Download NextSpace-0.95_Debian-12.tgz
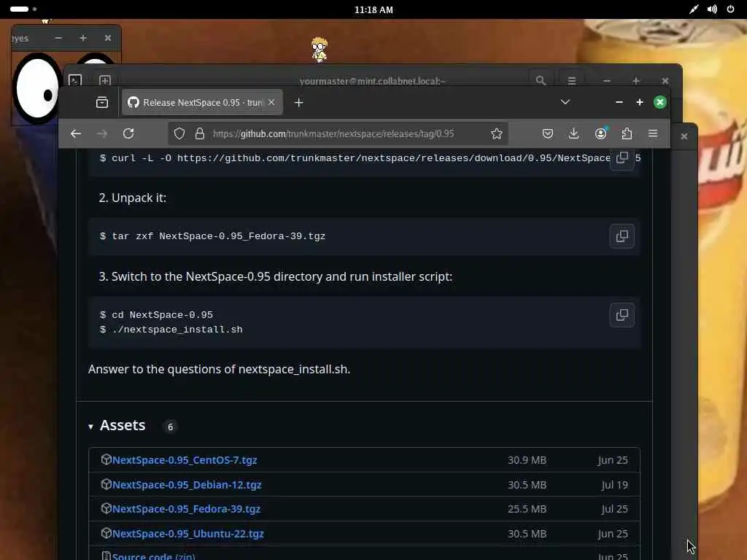The width and height of the screenshot is (747, 560). pyautogui.click(x=187, y=485)
